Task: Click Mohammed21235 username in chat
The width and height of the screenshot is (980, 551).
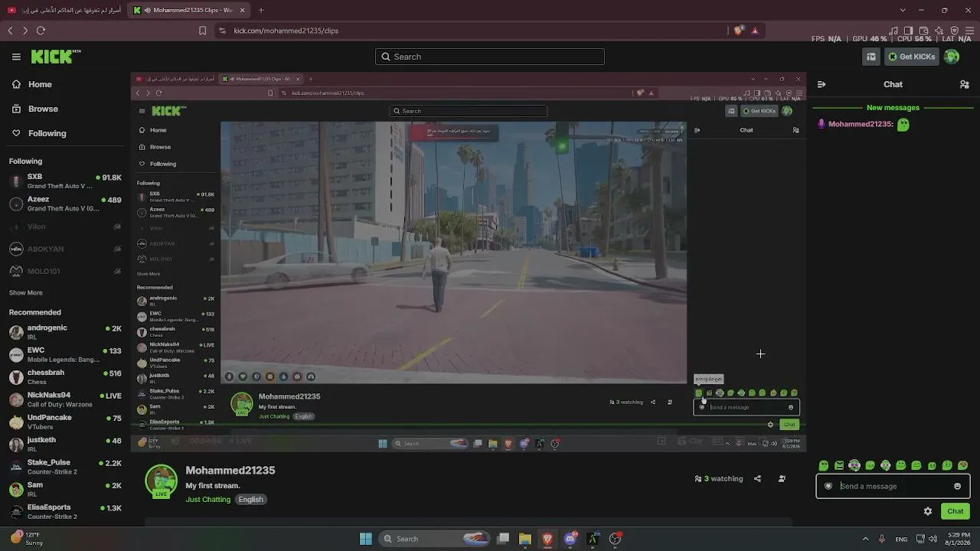Action: pyautogui.click(x=861, y=124)
